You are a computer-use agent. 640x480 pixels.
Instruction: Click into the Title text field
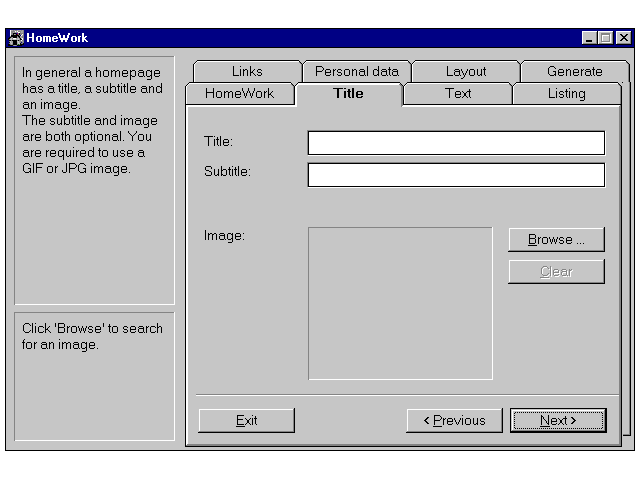tap(456, 143)
